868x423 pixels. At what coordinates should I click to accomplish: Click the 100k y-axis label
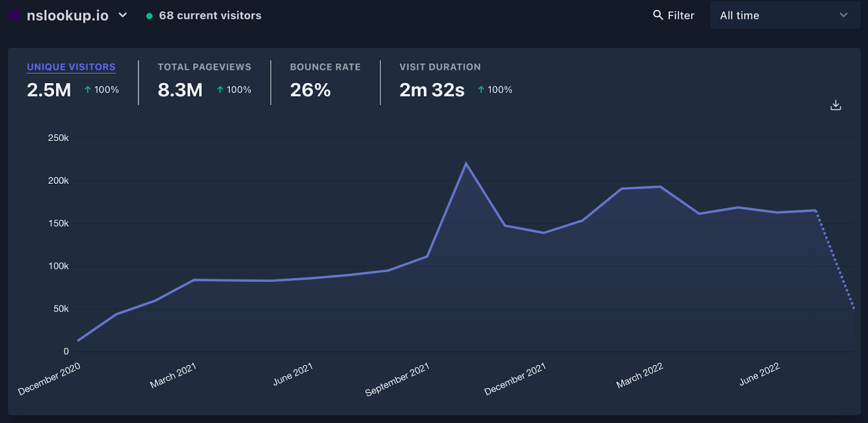(x=59, y=266)
